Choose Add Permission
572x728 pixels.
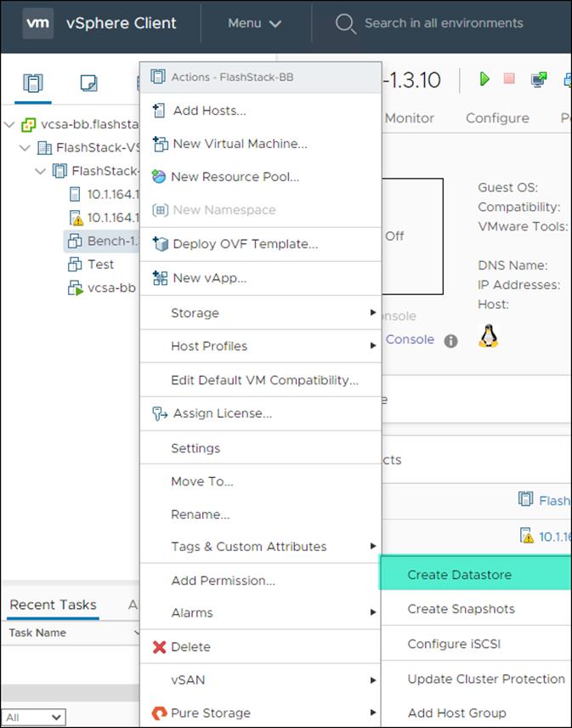[x=261, y=580]
